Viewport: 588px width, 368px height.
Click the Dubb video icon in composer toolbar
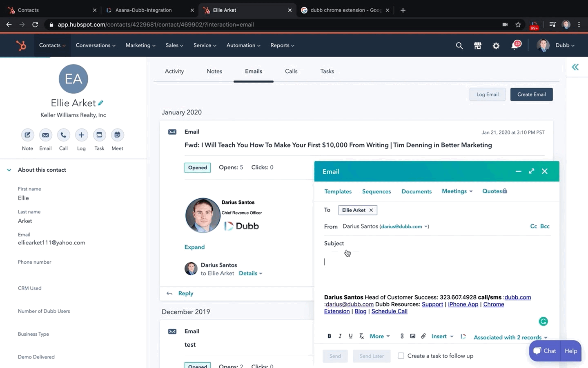463,337
